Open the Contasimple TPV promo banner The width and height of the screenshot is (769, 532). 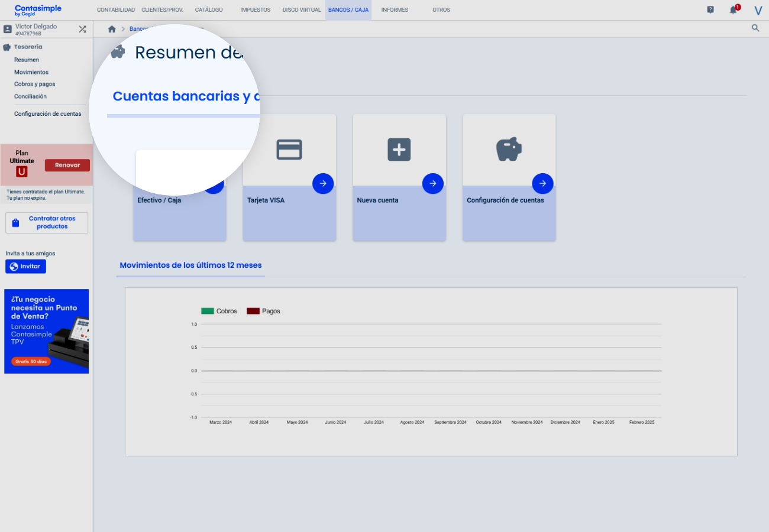(46, 331)
